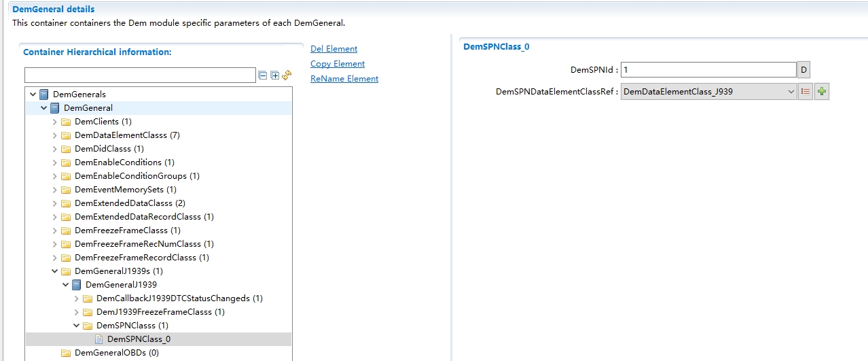Click the hierarchy search filter field
The height and width of the screenshot is (361, 868).
(x=140, y=75)
